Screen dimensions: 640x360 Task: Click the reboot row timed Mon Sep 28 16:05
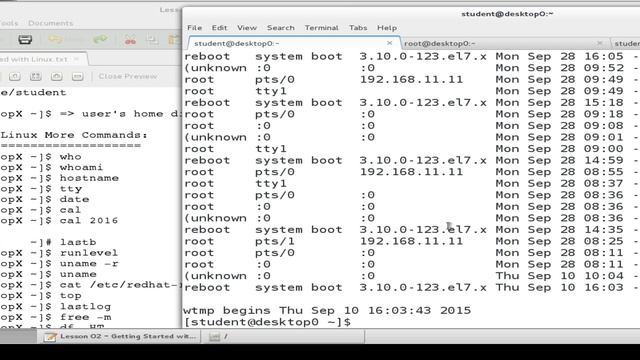point(411,56)
